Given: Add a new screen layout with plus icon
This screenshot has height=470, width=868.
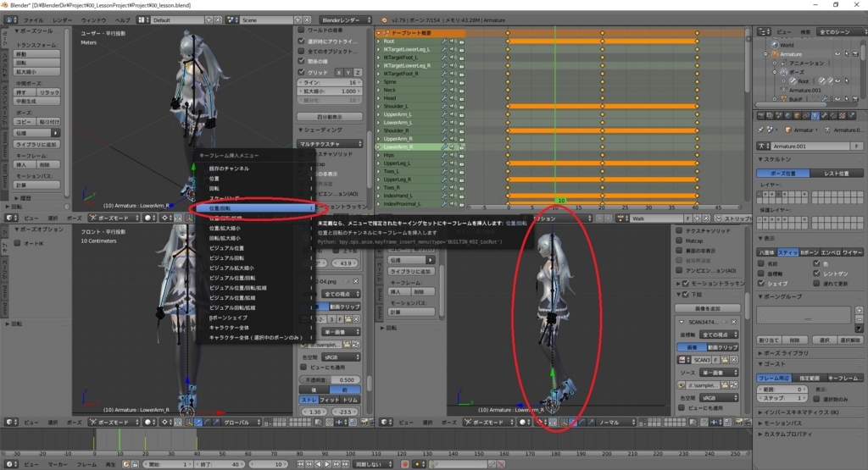Looking at the screenshot, I should (x=209, y=20).
